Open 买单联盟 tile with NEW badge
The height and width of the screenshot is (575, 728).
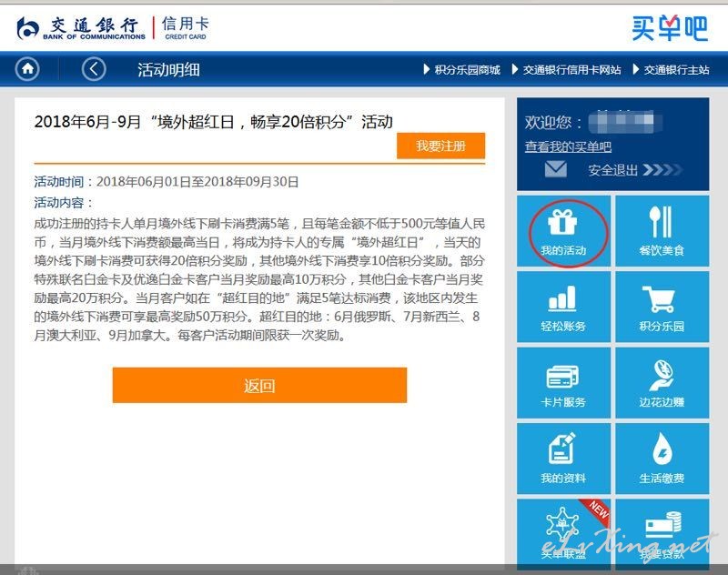pyautogui.click(x=563, y=534)
